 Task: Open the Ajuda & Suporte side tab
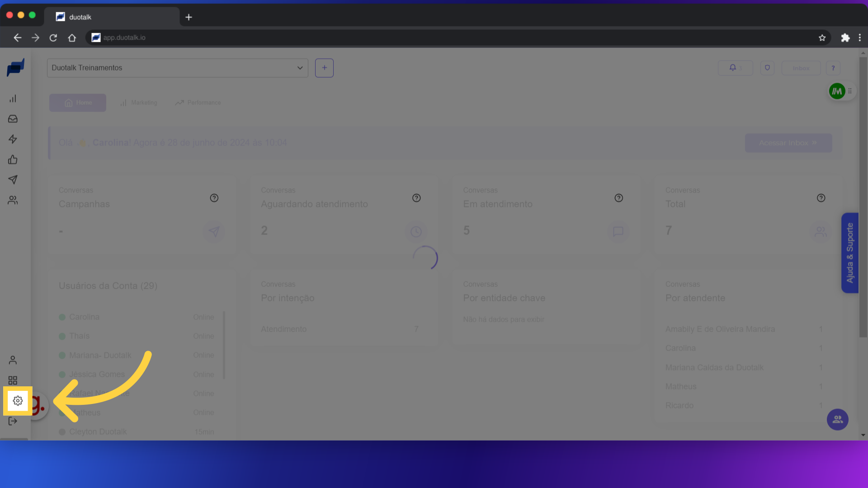coord(849,253)
